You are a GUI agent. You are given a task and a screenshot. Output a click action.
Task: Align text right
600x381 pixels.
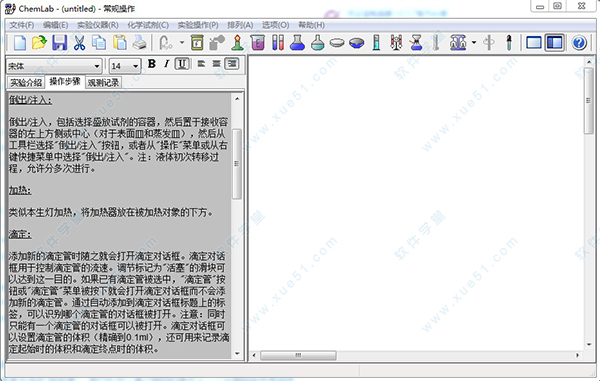tap(232, 64)
